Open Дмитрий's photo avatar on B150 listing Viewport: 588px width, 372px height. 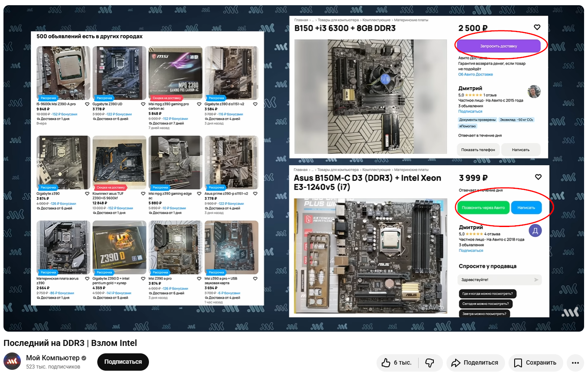coord(534,92)
